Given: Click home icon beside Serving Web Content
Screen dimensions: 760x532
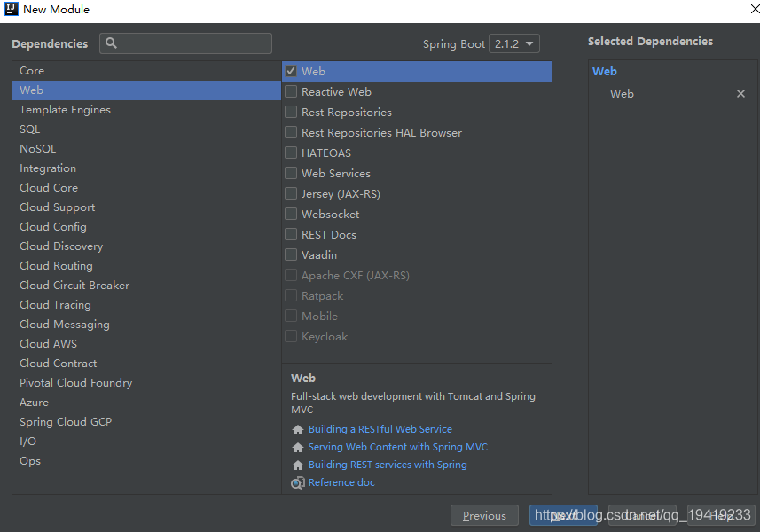Looking at the screenshot, I should 298,447.
